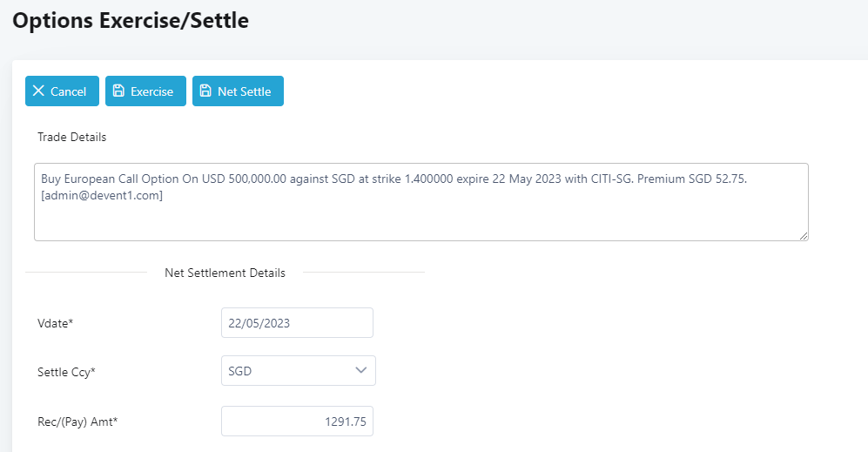This screenshot has height=452, width=868.
Task: Click the save icon beside Net Settle
Action: tap(205, 91)
